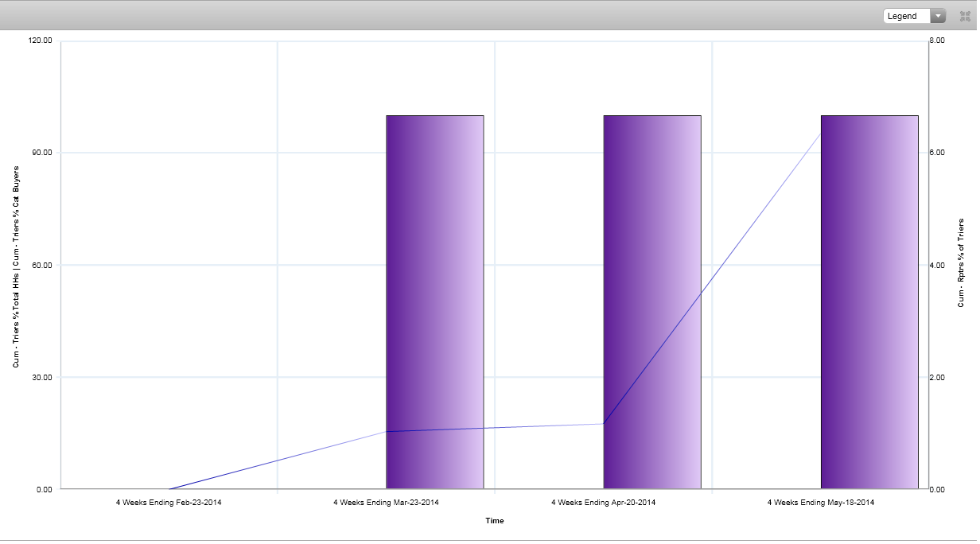Screen dimensions: 980x544
Task: Select the purple bar for Mar-23-2014
Action: click(434, 302)
